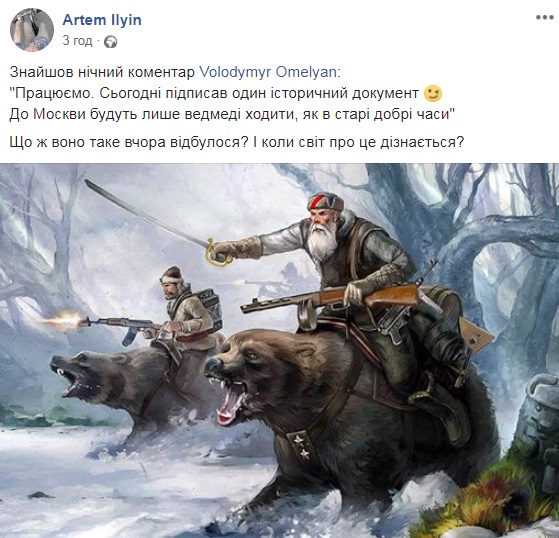Click the red-striped fur hat
The height and width of the screenshot is (538, 559).
[x=325, y=201]
